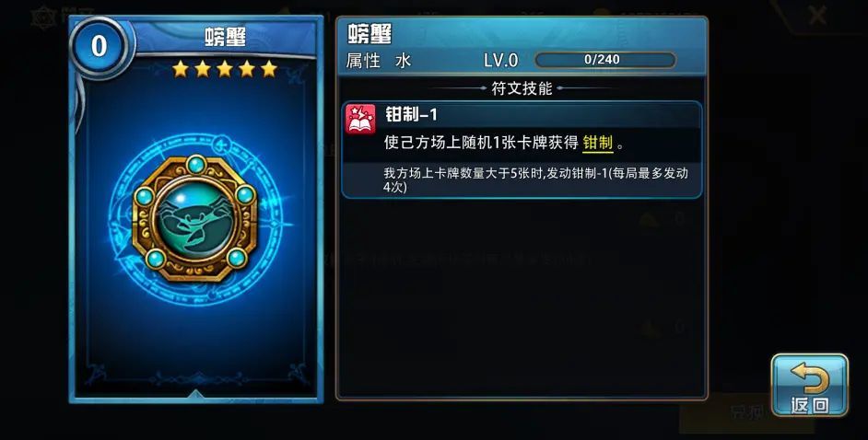The image size is (868, 440).
Task: Click the 螃蟹 title in info panel
Action: pyautogui.click(x=369, y=34)
